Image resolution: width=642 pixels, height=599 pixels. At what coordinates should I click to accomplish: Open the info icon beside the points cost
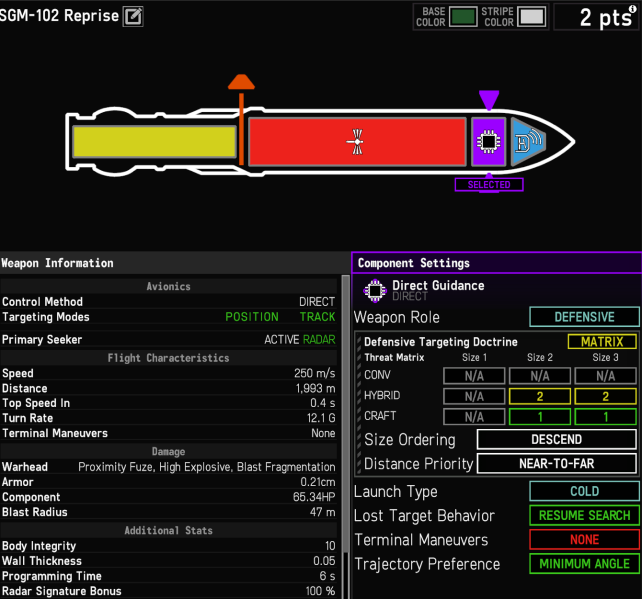(633, 9)
